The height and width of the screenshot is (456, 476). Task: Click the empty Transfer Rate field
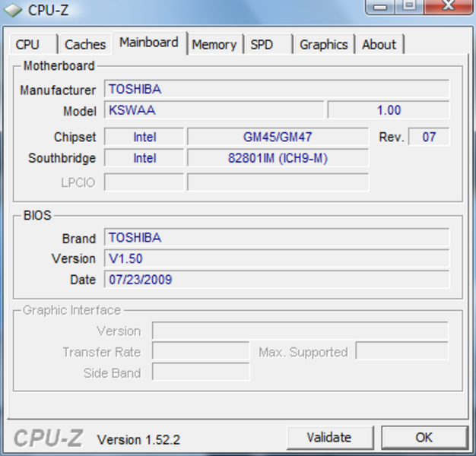click(x=201, y=351)
